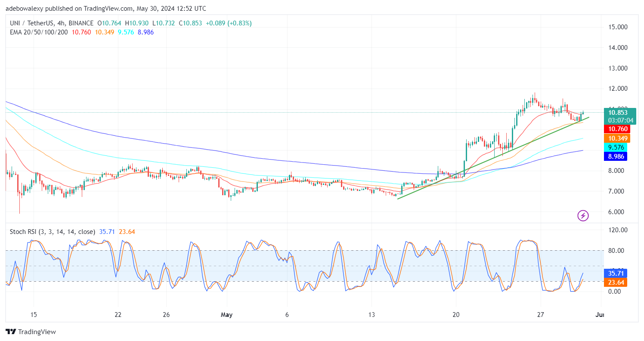Click the orange 23.64 Stoch RSI axis tag
This screenshot has width=644, height=341.
pyautogui.click(x=616, y=282)
